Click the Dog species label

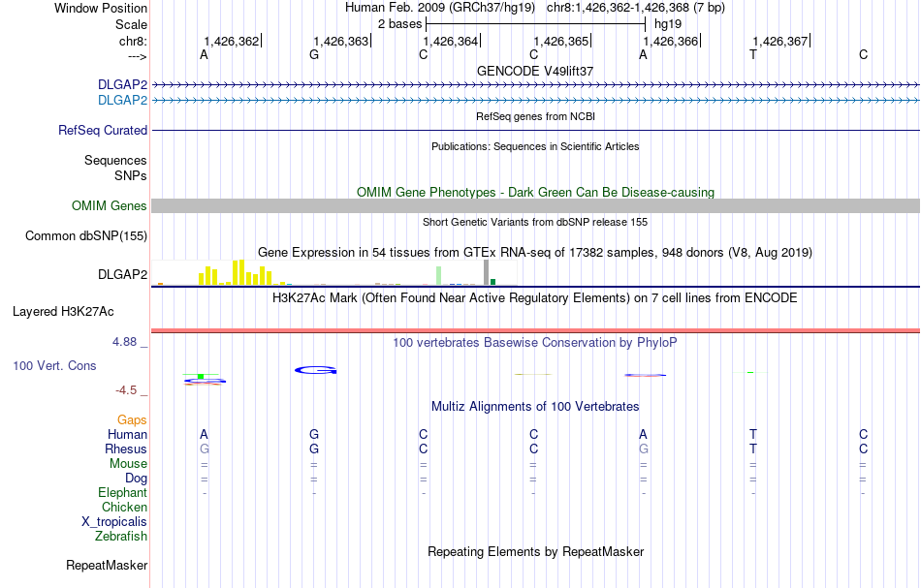[x=137, y=479]
